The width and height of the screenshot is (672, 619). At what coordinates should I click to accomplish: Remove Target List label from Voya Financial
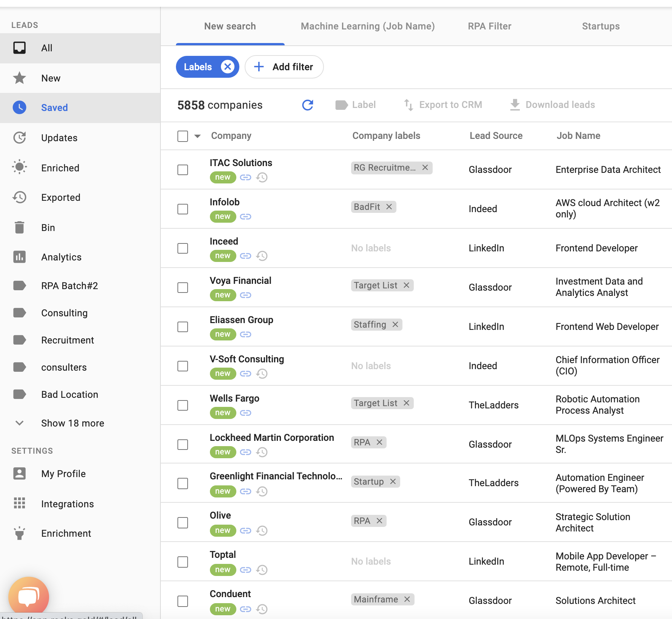pos(407,285)
